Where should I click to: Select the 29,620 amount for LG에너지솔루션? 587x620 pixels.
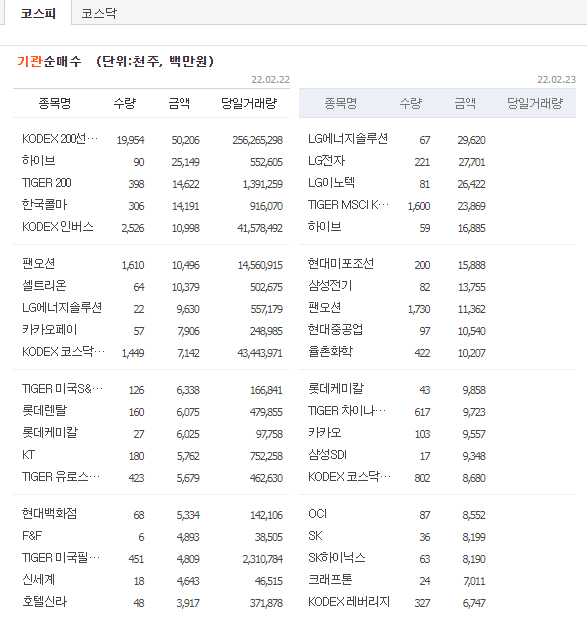(471, 140)
